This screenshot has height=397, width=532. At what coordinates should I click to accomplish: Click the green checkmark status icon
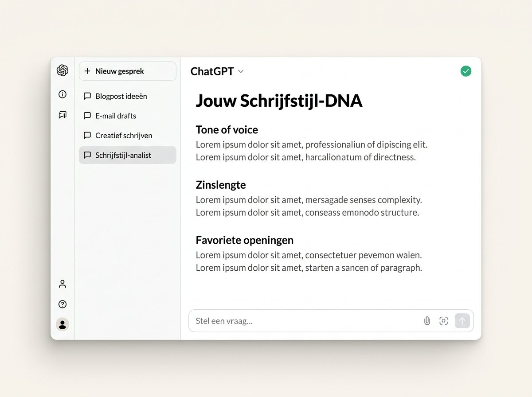coord(465,70)
